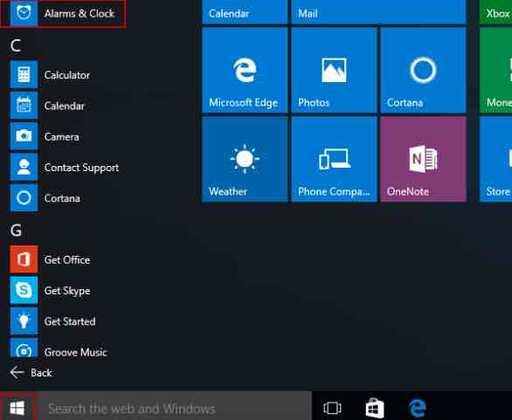Open the Groove Music icon

24,348
